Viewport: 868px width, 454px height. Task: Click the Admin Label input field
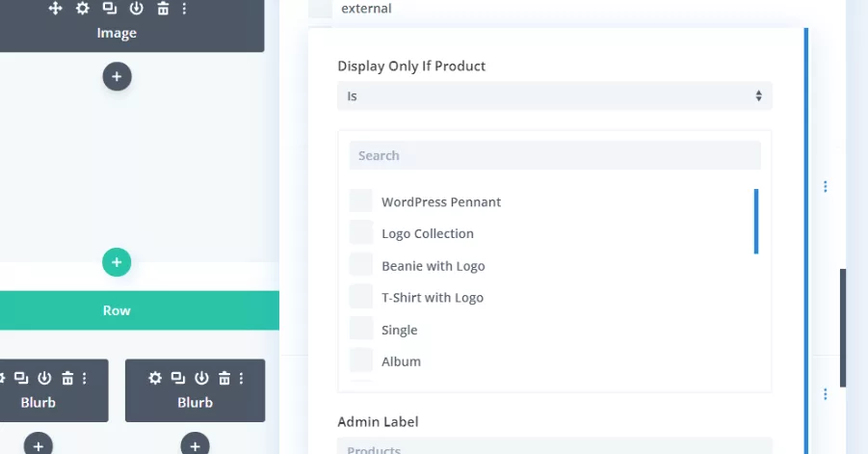pos(555,445)
